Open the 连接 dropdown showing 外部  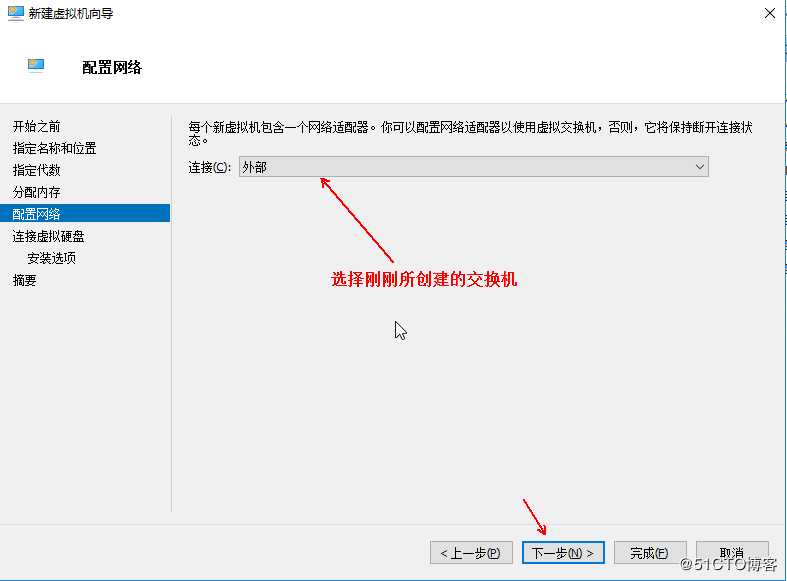click(x=473, y=167)
